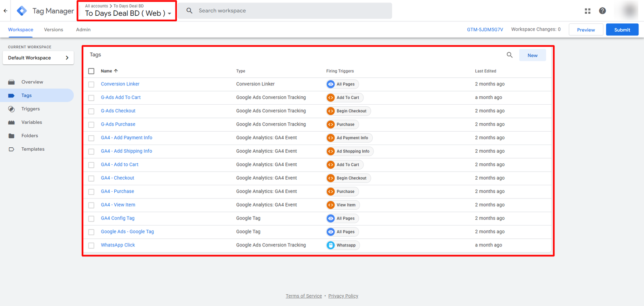Click the back arrow beside Tag Manager logo
The width and height of the screenshot is (644, 306).
[5, 11]
